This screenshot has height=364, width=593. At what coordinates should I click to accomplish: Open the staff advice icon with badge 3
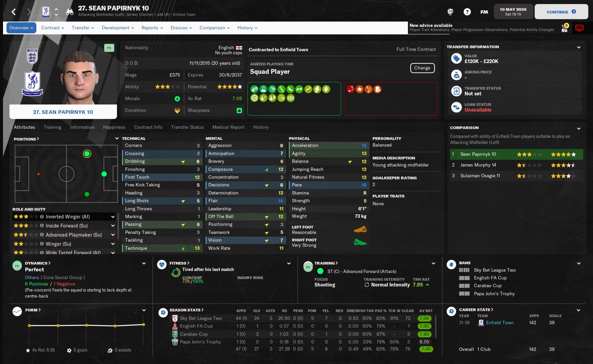click(x=565, y=28)
